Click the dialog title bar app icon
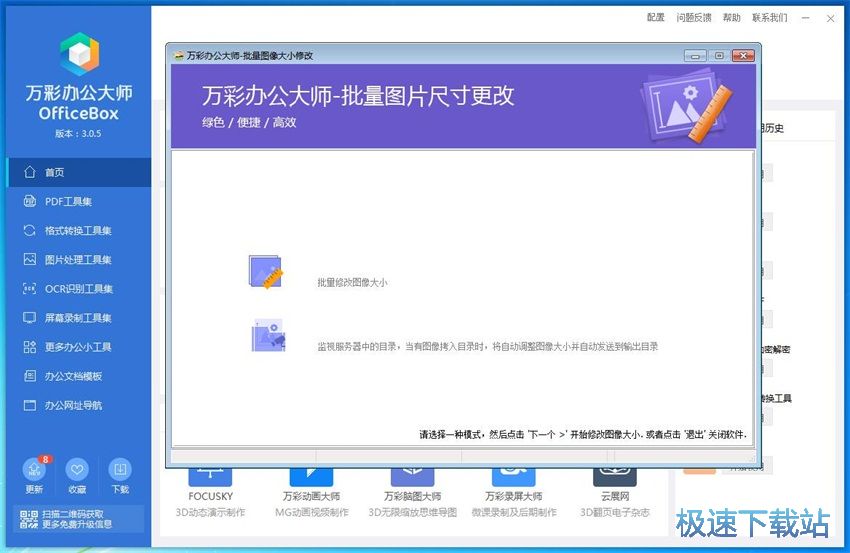 (179, 55)
